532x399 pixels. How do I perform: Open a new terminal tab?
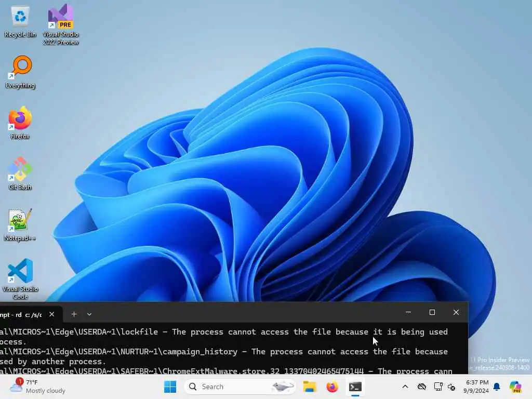click(x=74, y=314)
